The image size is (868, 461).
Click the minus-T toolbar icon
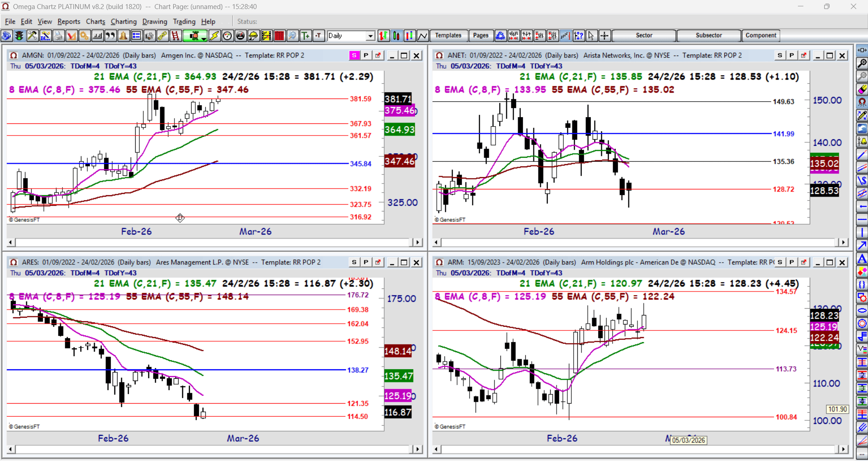pyautogui.click(x=319, y=36)
